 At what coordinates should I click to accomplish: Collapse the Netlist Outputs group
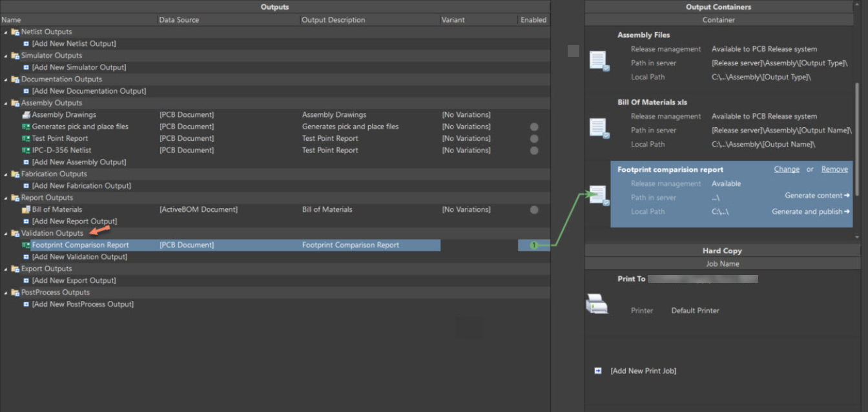(6, 32)
